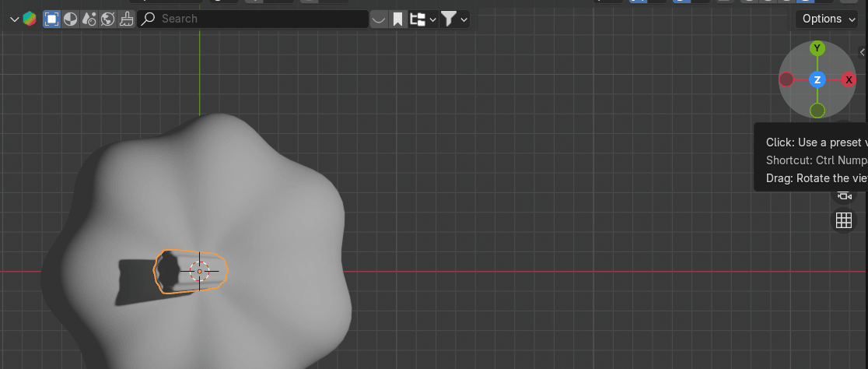This screenshot has height=369, width=868.
Task: Toggle the highlighted square filter icon
Action: [x=52, y=19]
